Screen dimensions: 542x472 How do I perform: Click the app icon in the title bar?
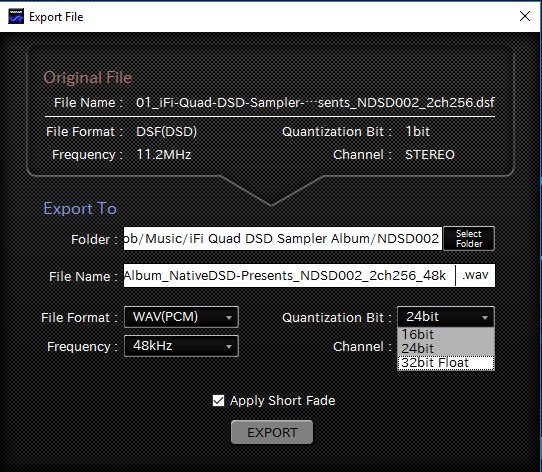coord(16,16)
